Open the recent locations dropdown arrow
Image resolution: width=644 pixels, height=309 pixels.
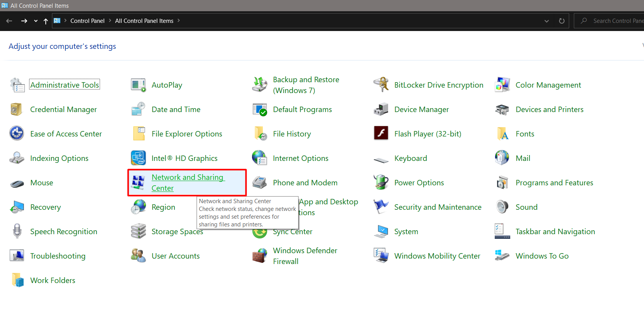(x=36, y=21)
